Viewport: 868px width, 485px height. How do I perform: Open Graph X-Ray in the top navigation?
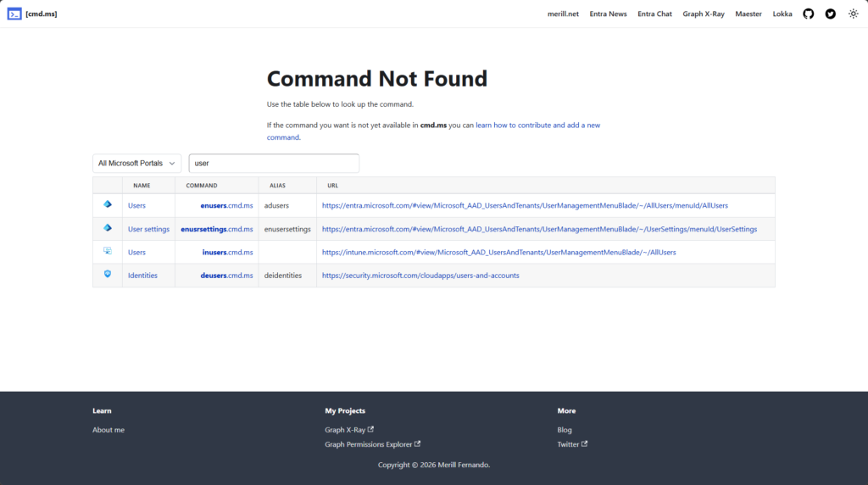(x=703, y=14)
